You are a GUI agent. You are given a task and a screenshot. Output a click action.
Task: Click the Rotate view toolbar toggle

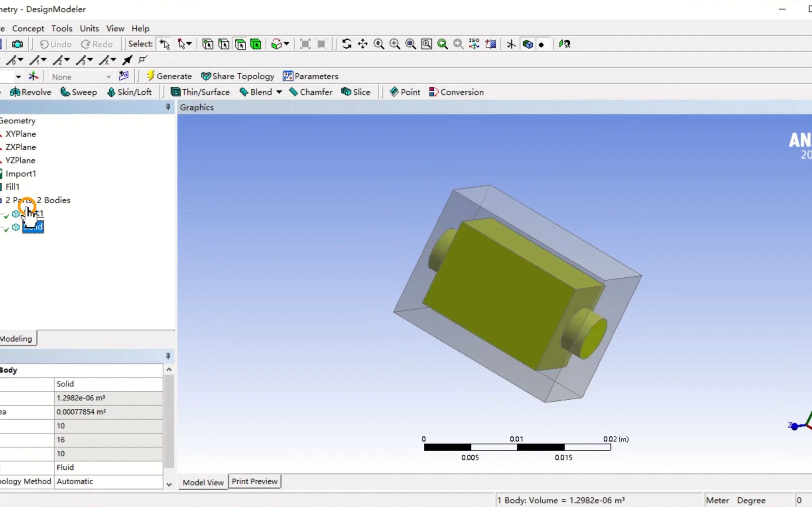coord(347,44)
